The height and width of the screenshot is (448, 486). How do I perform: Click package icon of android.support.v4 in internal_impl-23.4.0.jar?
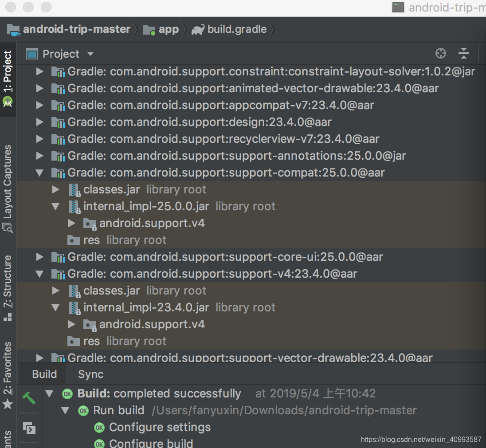(90, 325)
